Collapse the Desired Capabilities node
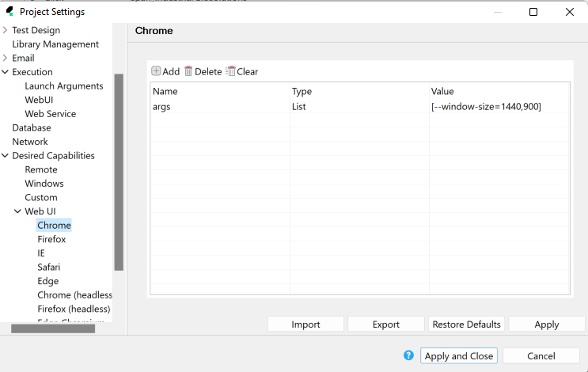 coord(6,156)
